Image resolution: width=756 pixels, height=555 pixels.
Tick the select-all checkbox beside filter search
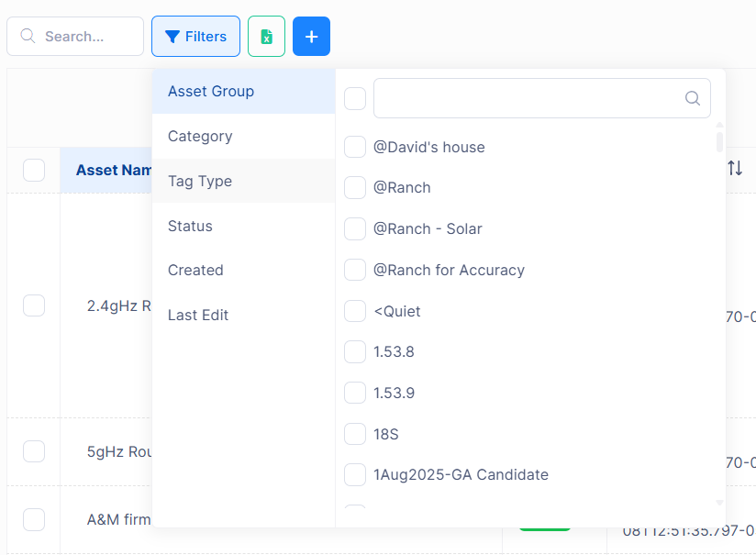click(355, 98)
